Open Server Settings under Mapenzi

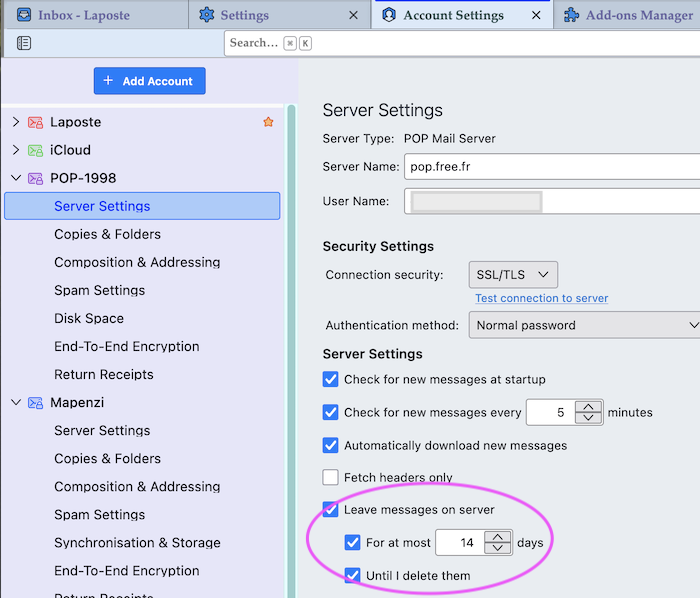(x=142, y=431)
